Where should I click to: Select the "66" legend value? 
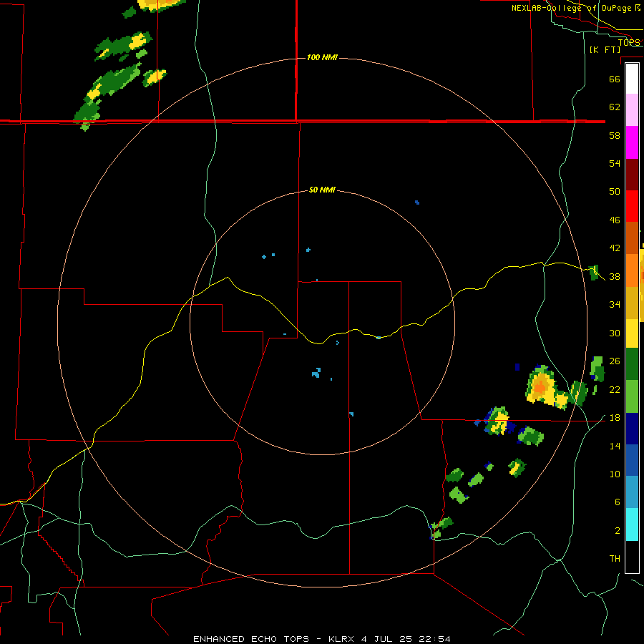[x=615, y=79]
